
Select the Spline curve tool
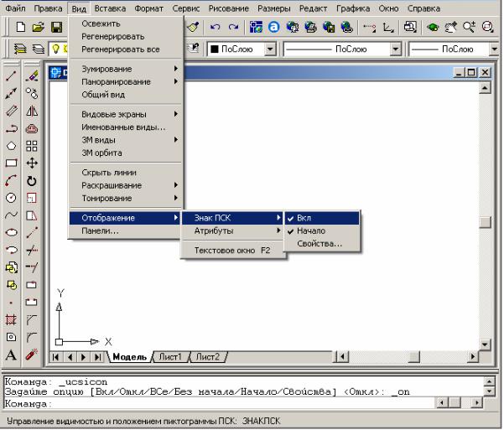(x=11, y=215)
